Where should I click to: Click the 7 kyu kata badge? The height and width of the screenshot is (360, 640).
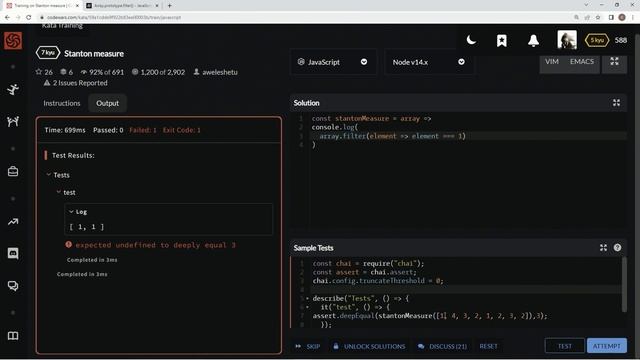coord(48,53)
